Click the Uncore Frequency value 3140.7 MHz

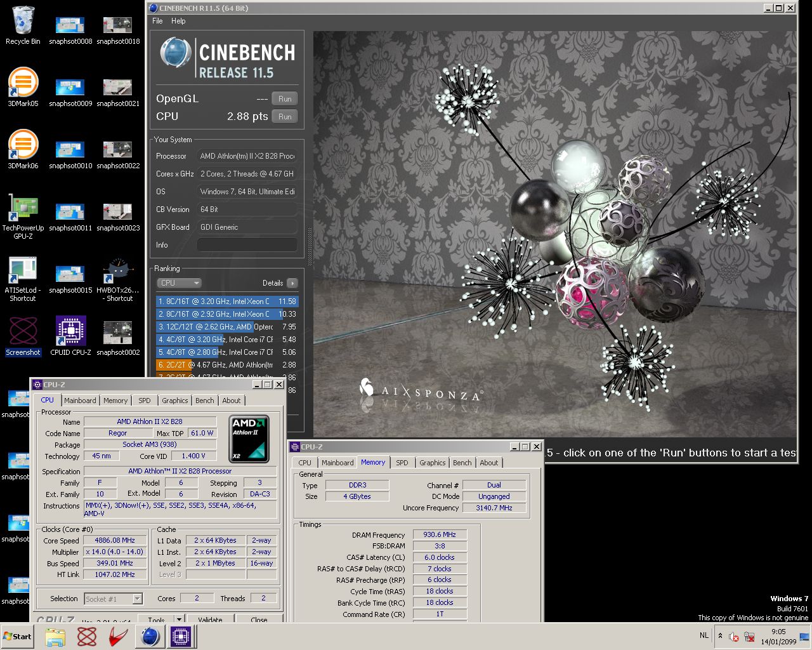(494, 508)
